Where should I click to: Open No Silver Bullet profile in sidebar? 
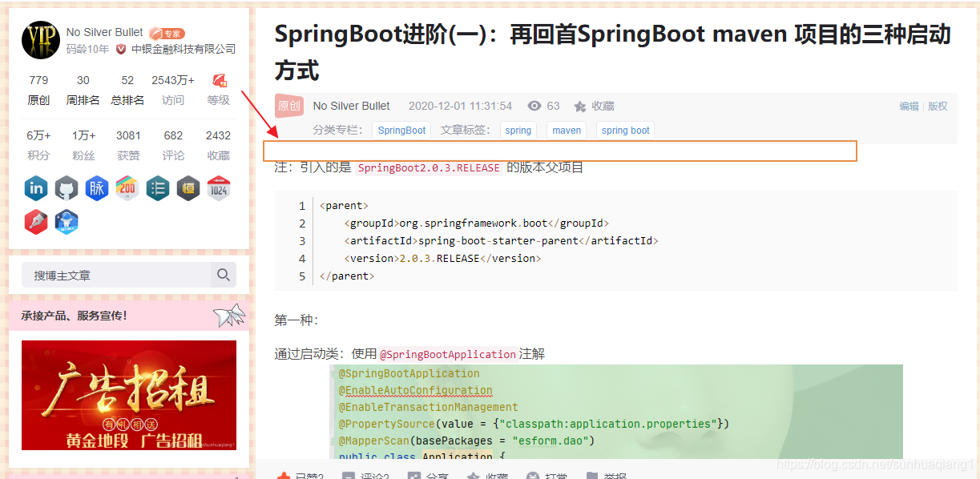point(105,32)
